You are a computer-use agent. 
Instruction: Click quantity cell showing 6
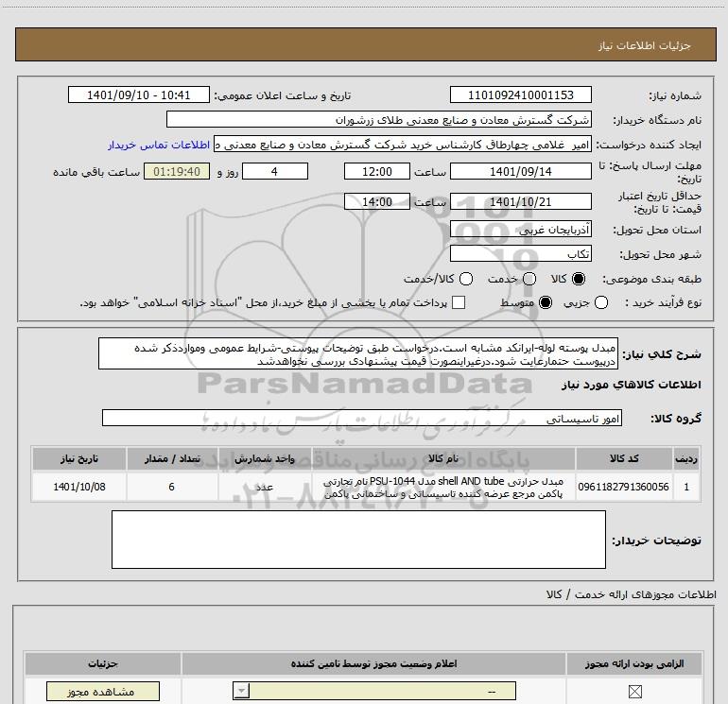click(x=172, y=487)
